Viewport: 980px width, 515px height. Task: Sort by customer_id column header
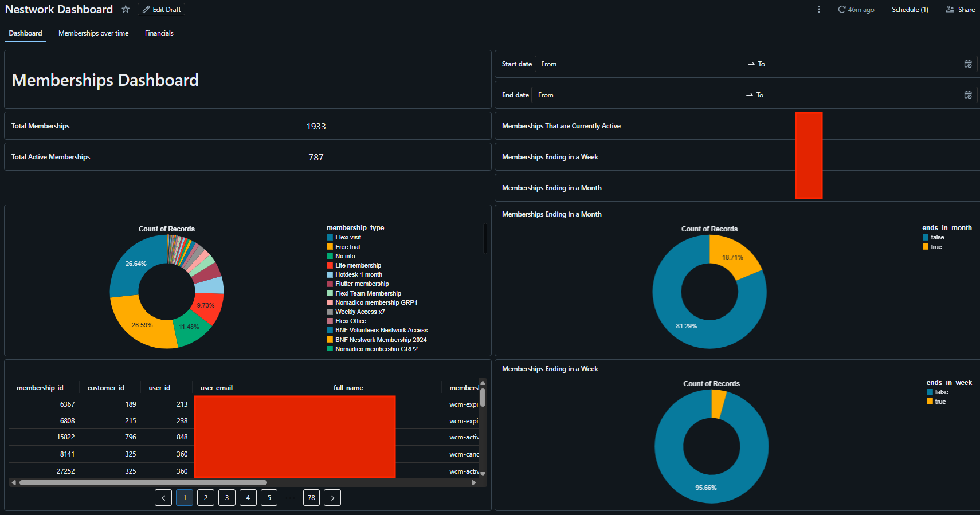click(x=106, y=388)
